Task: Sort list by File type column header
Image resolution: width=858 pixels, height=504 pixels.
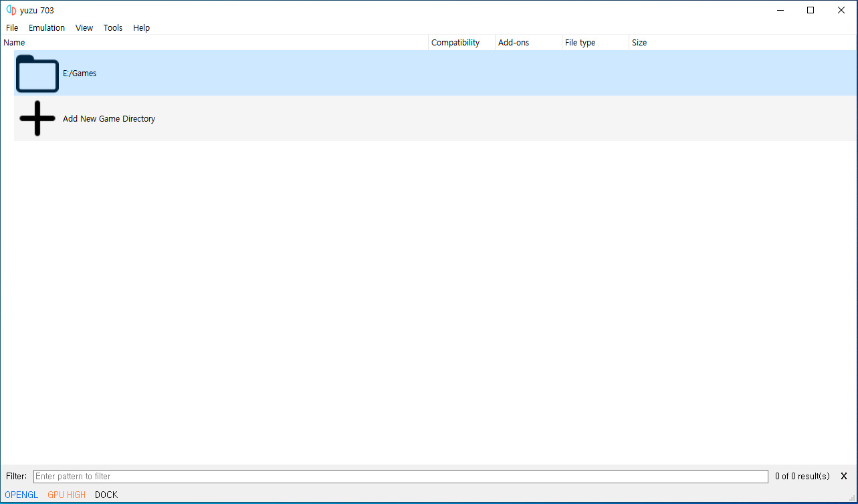Action: (x=595, y=43)
